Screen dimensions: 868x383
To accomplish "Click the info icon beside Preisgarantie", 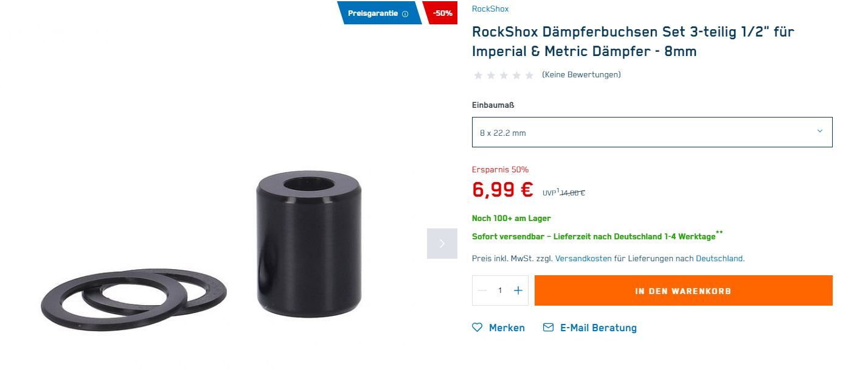I will click(x=405, y=13).
